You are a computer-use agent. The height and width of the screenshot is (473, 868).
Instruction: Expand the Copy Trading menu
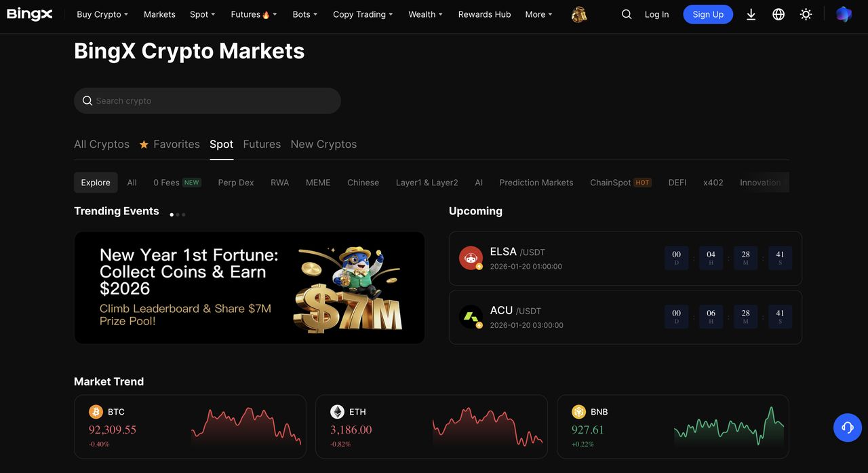[363, 14]
